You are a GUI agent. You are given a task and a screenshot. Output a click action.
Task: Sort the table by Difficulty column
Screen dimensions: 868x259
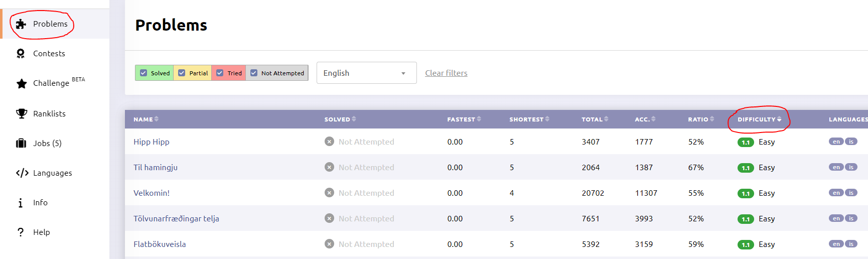759,119
